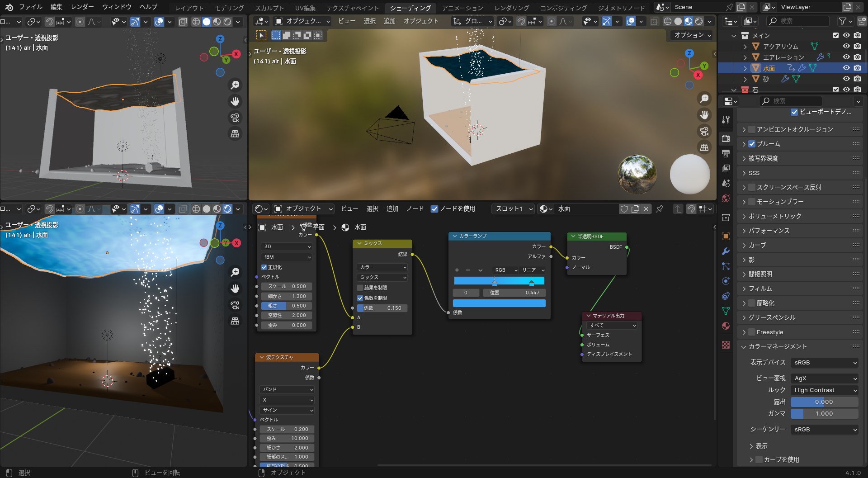Click the Blender logo icon

pyautogui.click(x=9, y=7)
